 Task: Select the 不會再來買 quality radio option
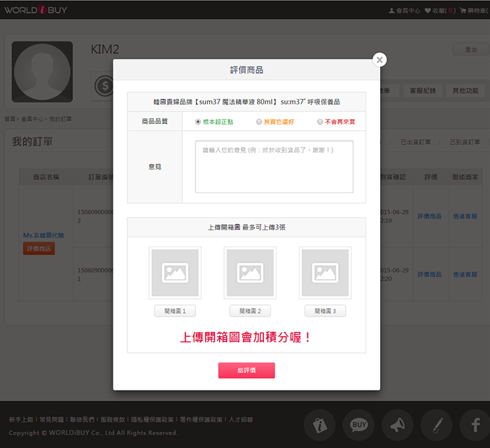click(x=320, y=122)
